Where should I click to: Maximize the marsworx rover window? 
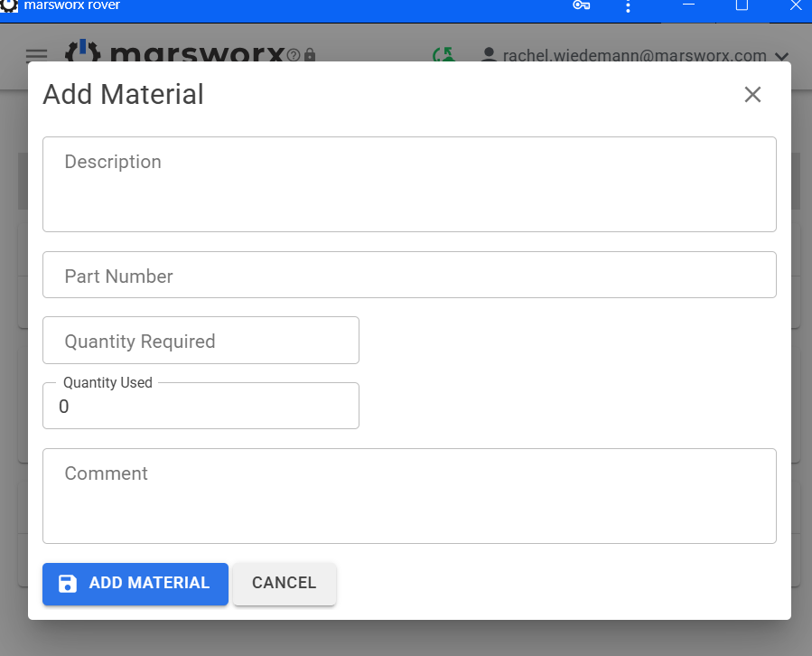742,5
